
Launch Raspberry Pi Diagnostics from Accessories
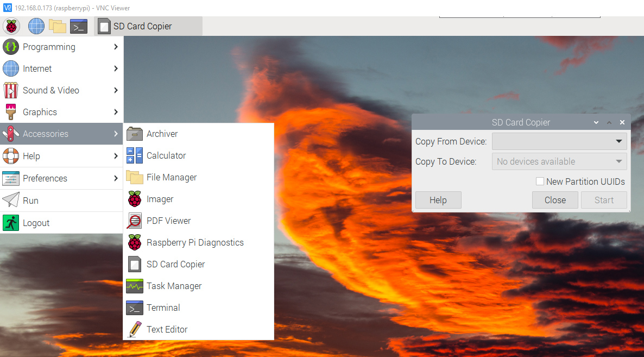198,243
